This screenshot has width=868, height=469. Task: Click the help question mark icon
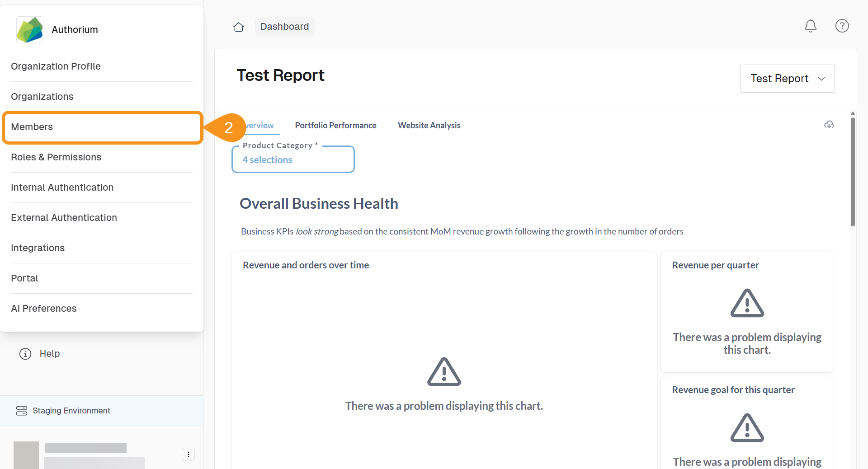(x=842, y=26)
